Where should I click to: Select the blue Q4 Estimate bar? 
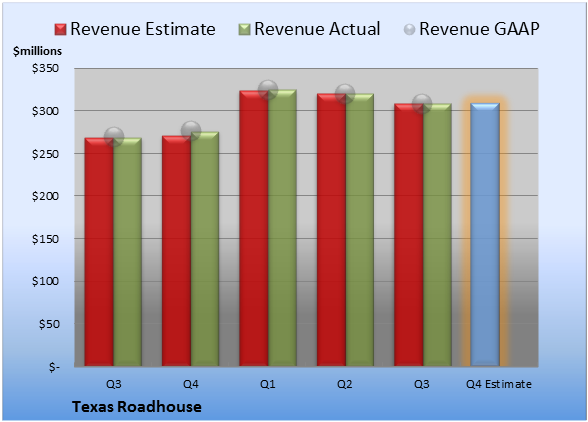[485, 234]
